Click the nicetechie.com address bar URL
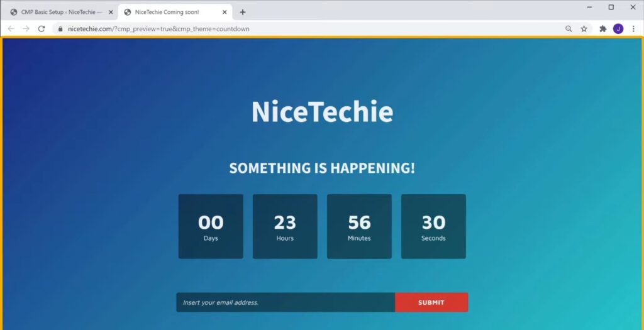This screenshot has height=330, width=644. tap(158, 29)
